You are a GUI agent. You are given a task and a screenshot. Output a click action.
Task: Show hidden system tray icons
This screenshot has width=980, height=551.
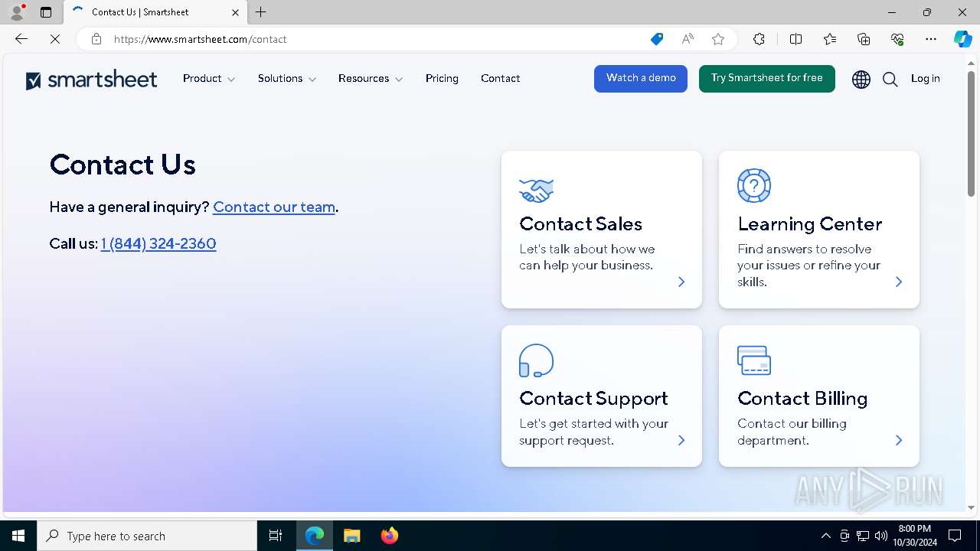click(x=825, y=536)
